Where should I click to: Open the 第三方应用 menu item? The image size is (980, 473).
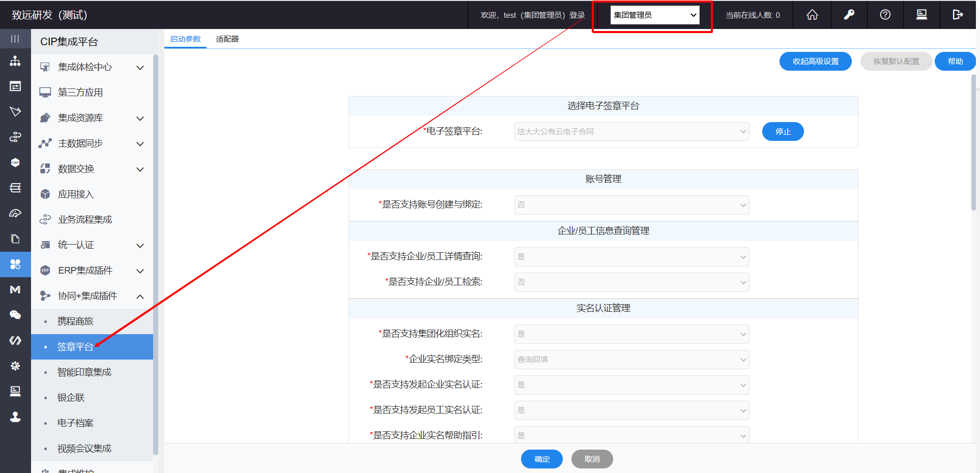(92, 93)
